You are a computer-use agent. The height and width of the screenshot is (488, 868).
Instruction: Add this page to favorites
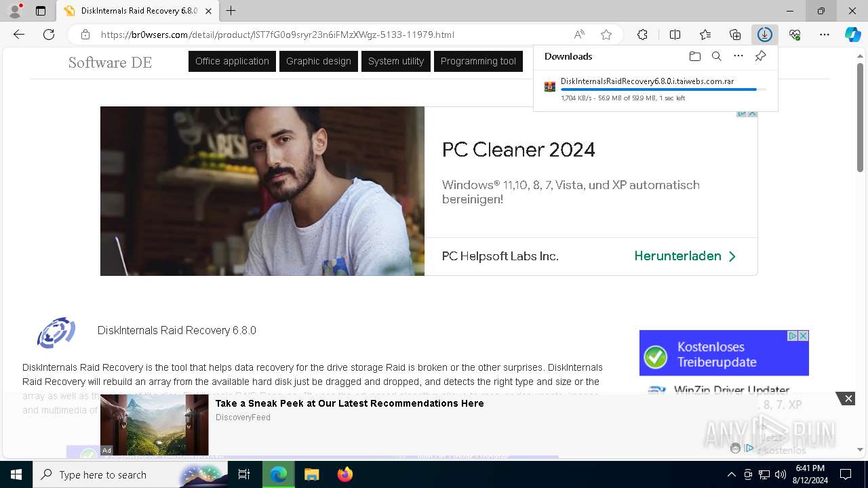606,35
